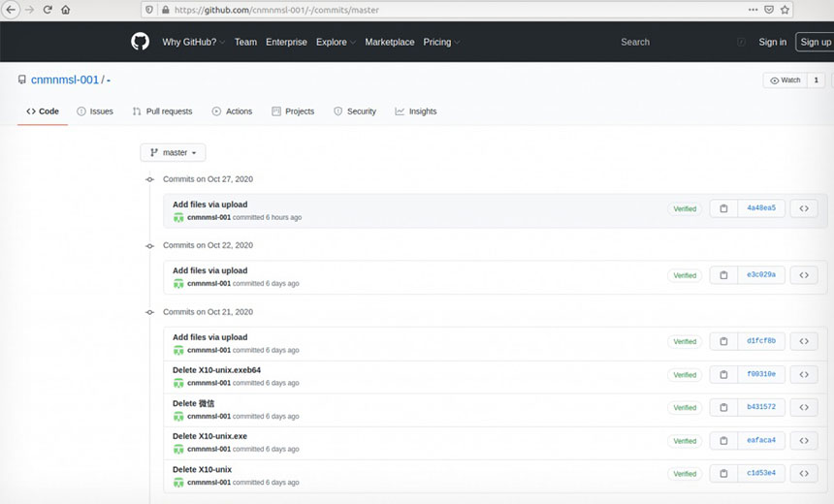The width and height of the screenshot is (834, 504).
Task: Browse repository at commit c1d53e4
Action: coord(803,474)
